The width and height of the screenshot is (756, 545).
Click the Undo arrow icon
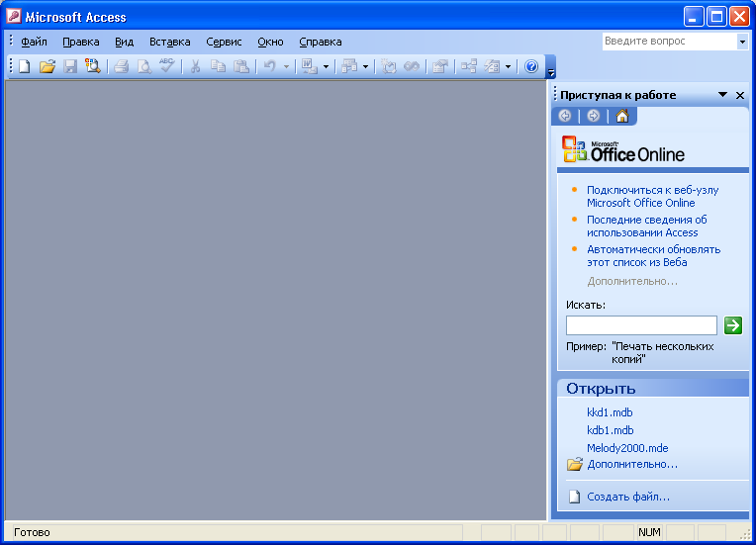270,66
